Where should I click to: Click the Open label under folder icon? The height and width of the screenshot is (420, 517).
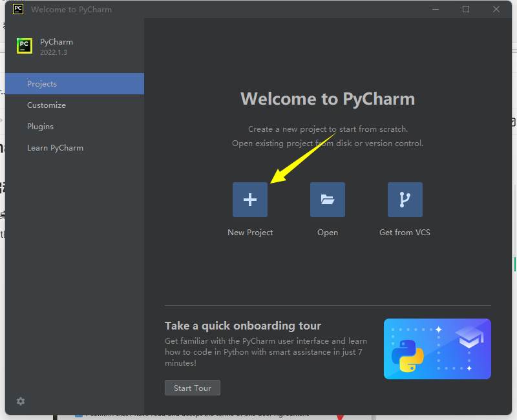click(328, 233)
